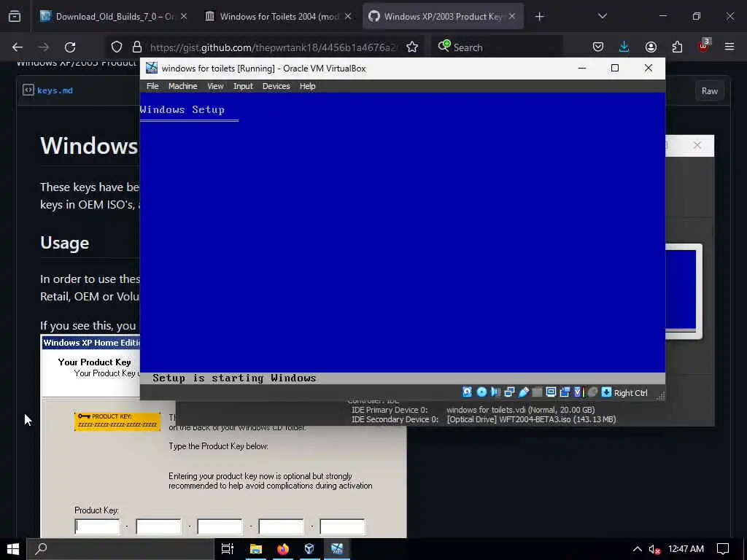
Task: Click the optical drive status icon
Action: click(481, 392)
